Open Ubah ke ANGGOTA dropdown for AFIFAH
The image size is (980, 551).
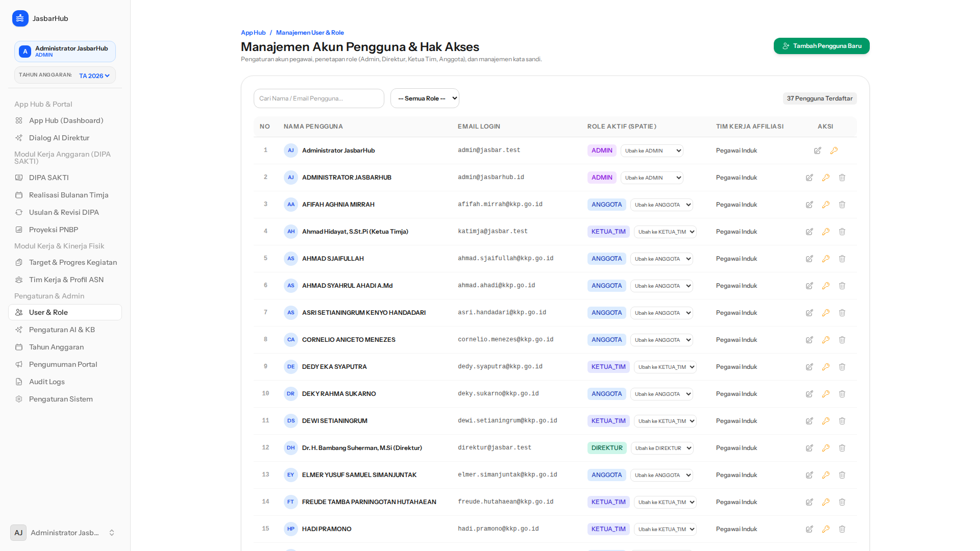pyautogui.click(x=661, y=205)
